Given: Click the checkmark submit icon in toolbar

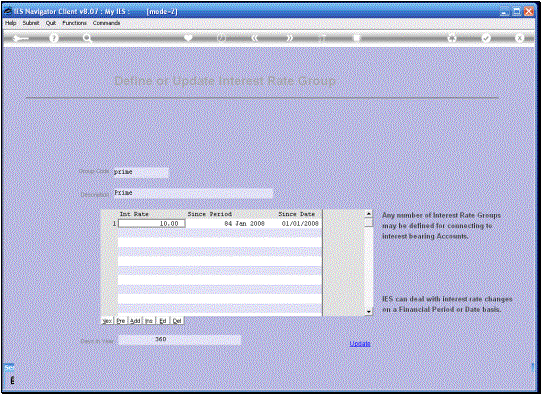Looking at the screenshot, I should pos(486,38).
